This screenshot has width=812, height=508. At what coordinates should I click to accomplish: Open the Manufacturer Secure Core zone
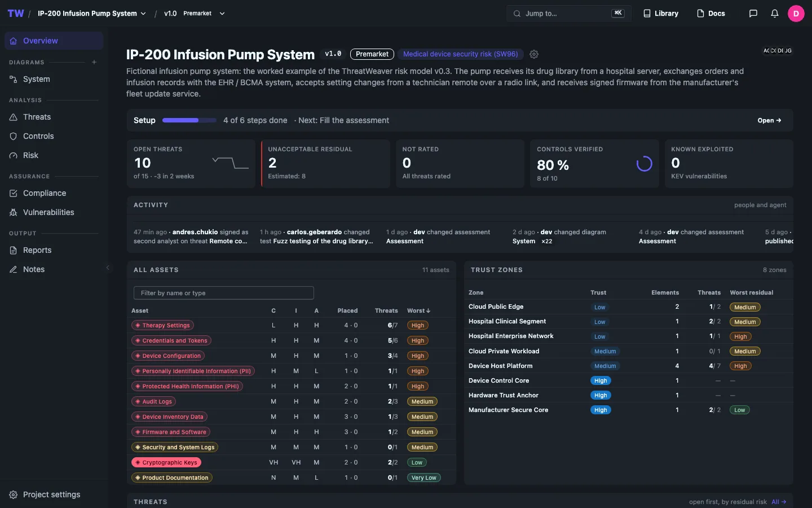pyautogui.click(x=628, y=410)
